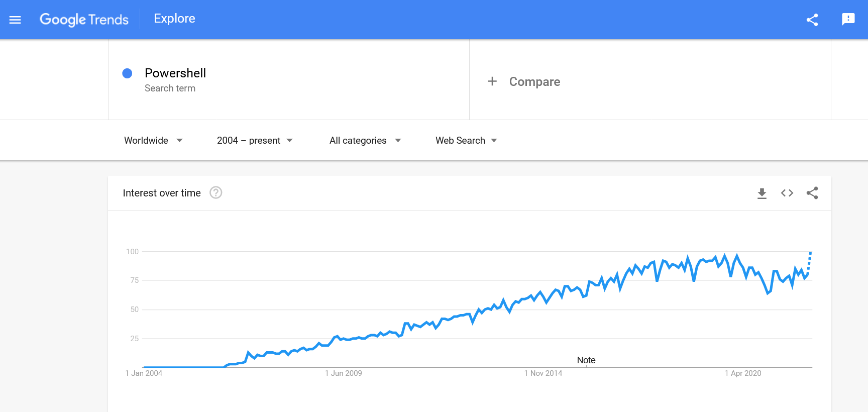Click the Google Trends logo
The image size is (868, 412).
tap(84, 20)
